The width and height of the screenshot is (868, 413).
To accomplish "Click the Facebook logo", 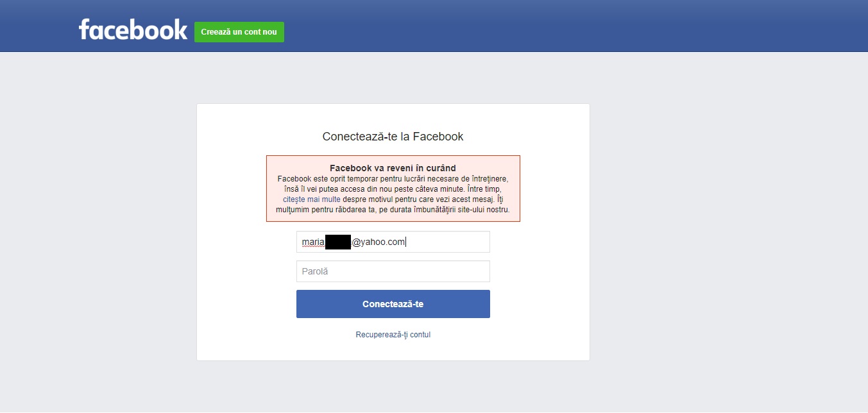I will 133,29.
